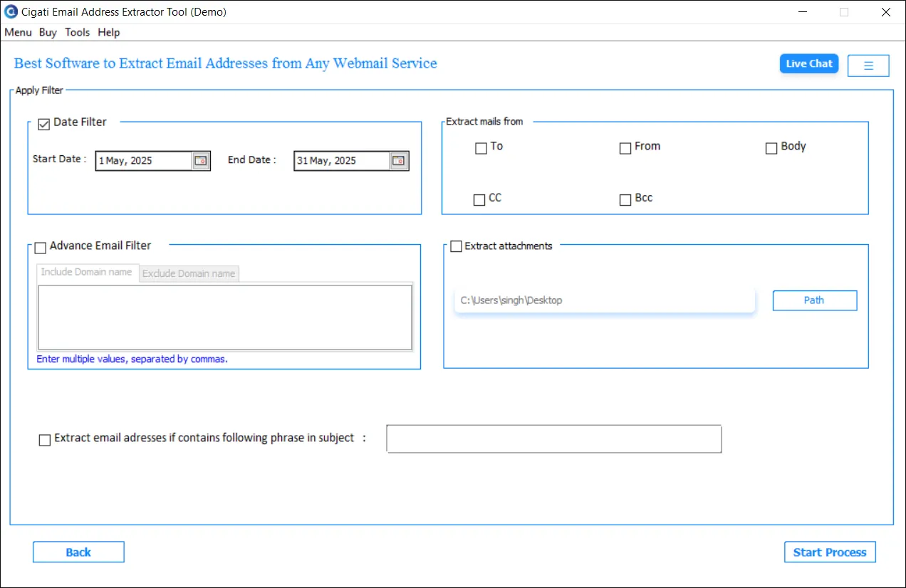Screen dimensions: 906x588
Task: Open the Start Date calendar picker icon
Action: (201, 161)
